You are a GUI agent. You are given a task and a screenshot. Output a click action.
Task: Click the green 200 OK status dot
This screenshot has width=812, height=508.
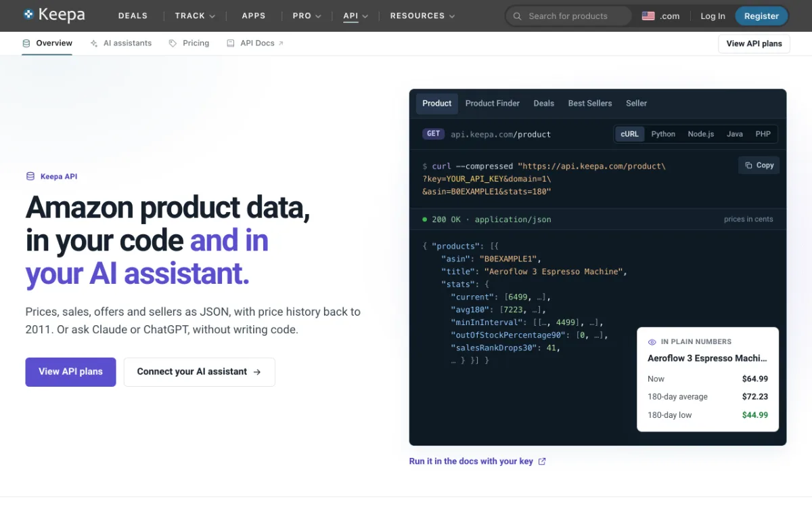425,219
